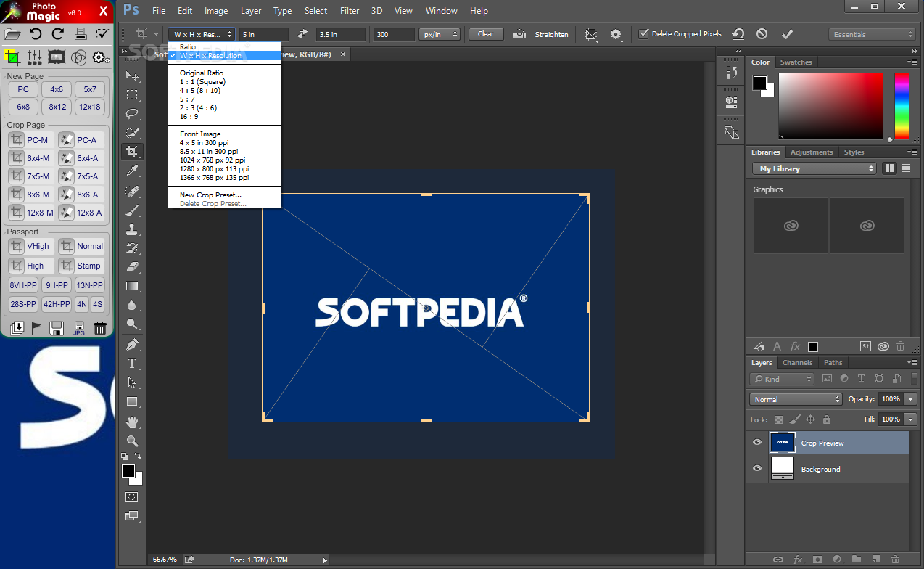Select the Eraser tool

tap(132, 267)
